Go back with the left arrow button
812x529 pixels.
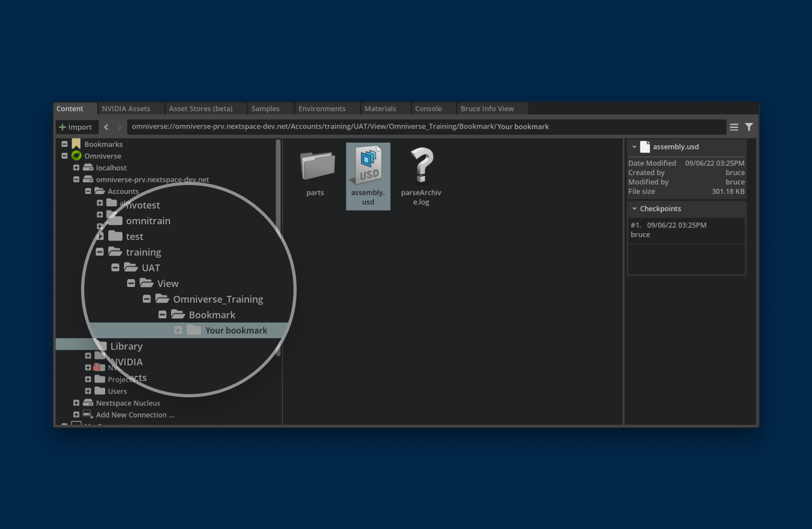point(106,127)
